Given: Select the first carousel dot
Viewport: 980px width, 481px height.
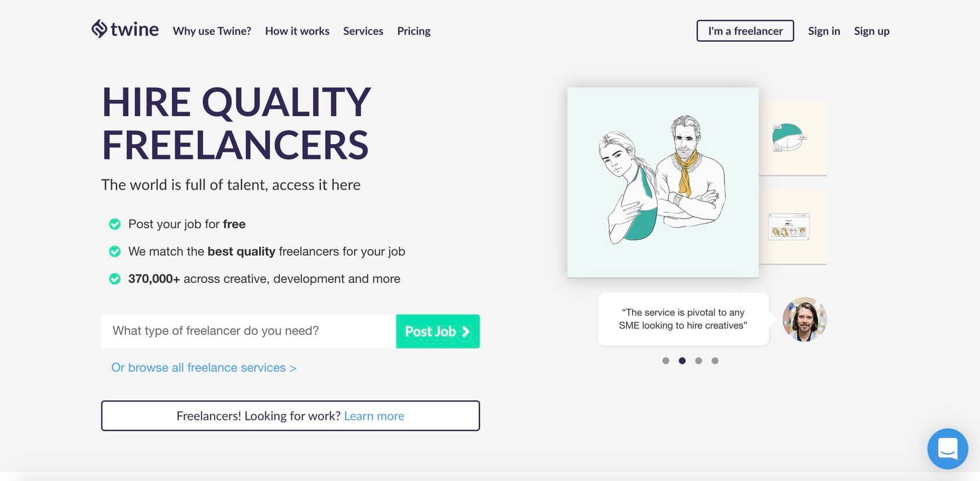Looking at the screenshot, I should 666,361.
